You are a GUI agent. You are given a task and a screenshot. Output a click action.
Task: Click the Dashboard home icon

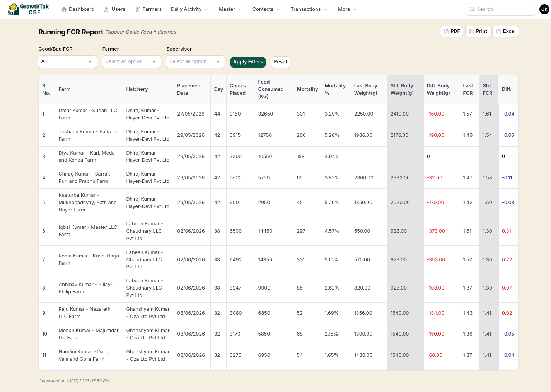pos(64,9)
